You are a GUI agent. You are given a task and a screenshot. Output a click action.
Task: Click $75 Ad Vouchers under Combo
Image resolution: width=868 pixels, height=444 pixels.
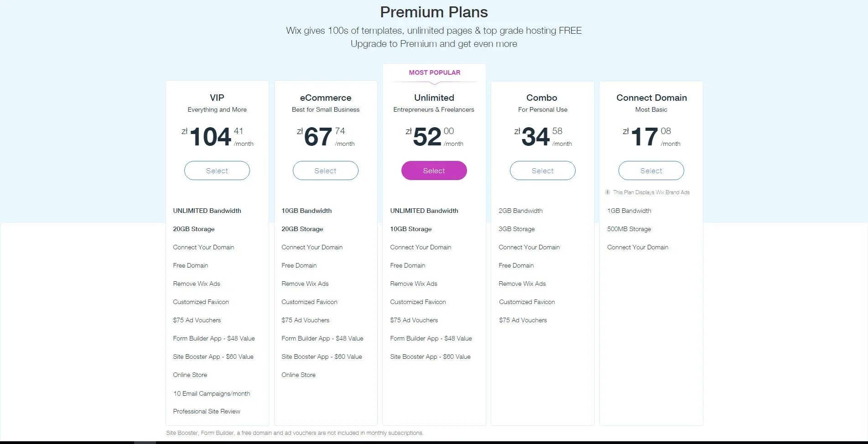point(523,320)
